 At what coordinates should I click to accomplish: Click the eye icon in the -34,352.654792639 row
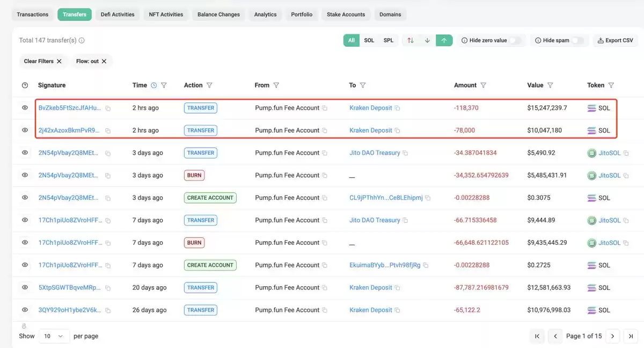(x=25, y=176)
